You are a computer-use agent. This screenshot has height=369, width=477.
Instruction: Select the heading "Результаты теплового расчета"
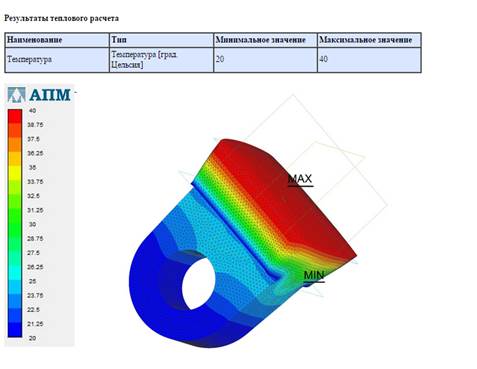pyautogui.click(x=61, y=18)
